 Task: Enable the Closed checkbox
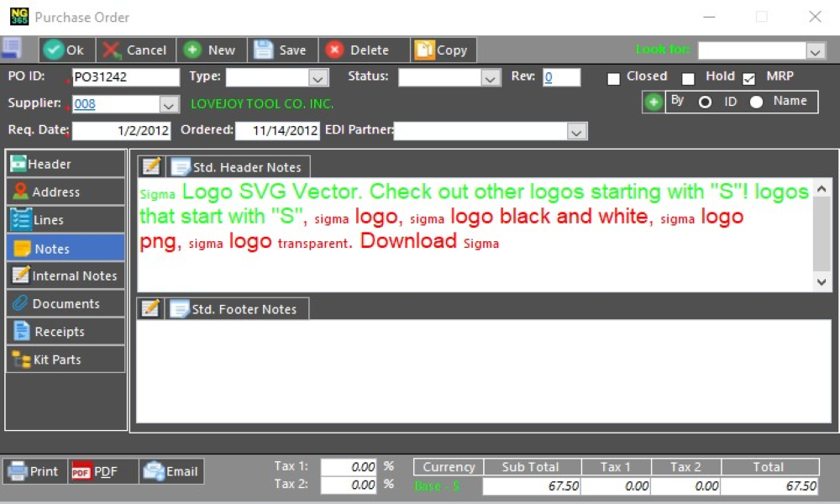pyautogui.click(x=614, y=78)
